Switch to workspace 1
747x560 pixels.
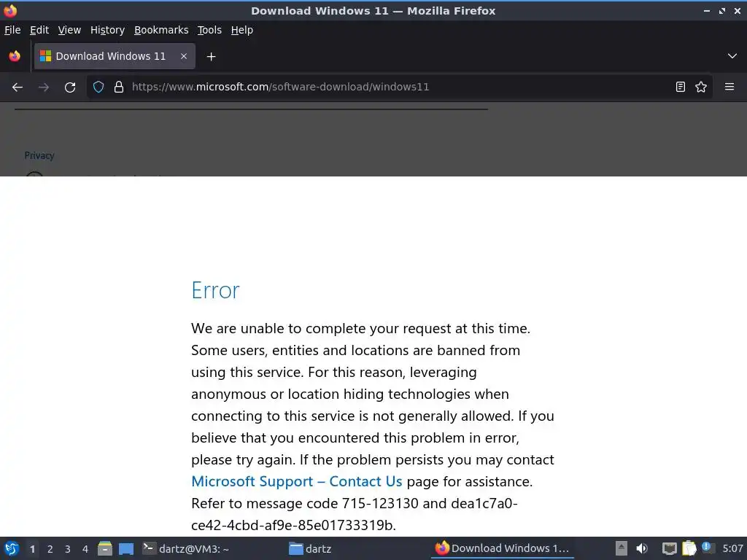32,549
